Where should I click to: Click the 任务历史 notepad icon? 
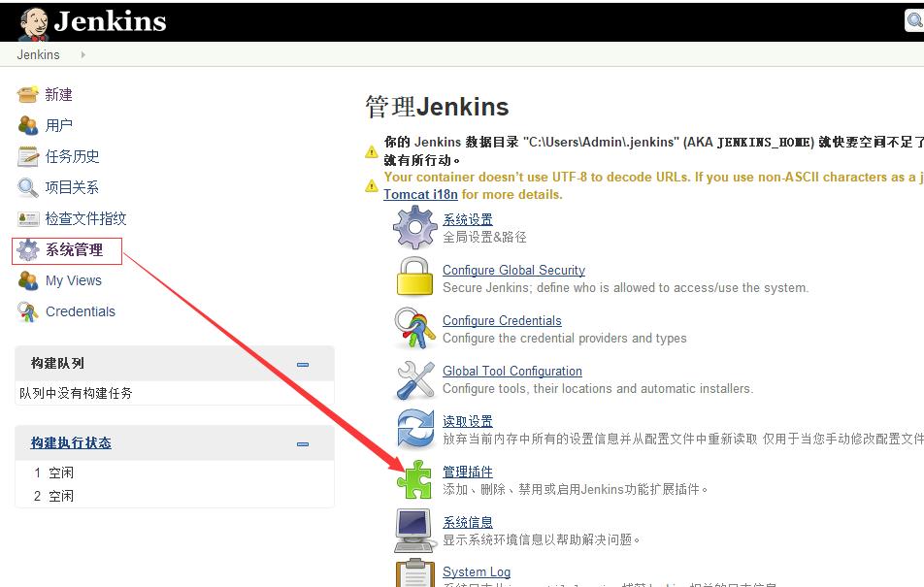click(28, 156)
